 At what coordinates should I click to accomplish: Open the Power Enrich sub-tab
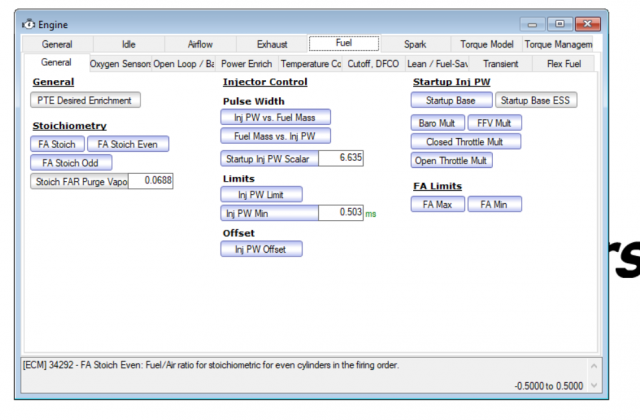pyautogui.click(x=242, y=63)
